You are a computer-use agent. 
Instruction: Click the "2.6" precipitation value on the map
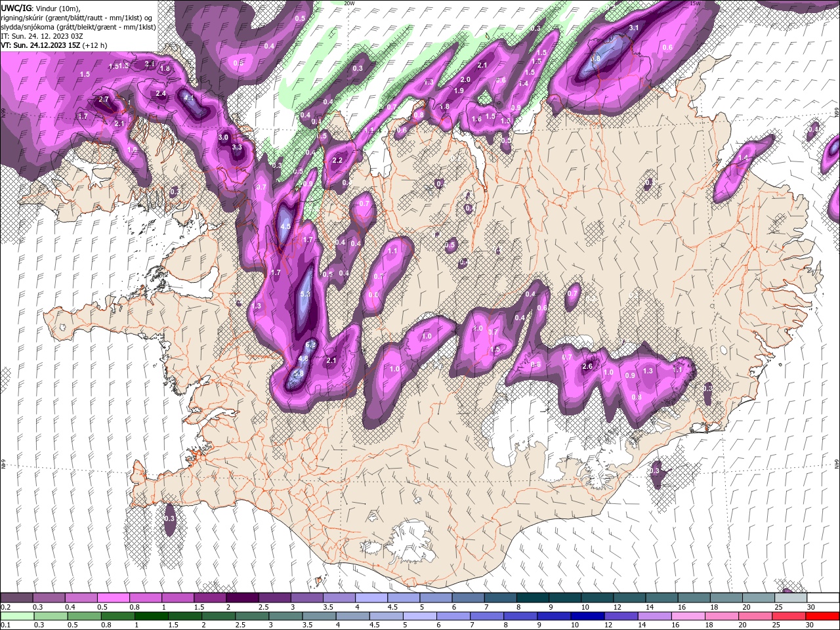(x=588, y=367)
